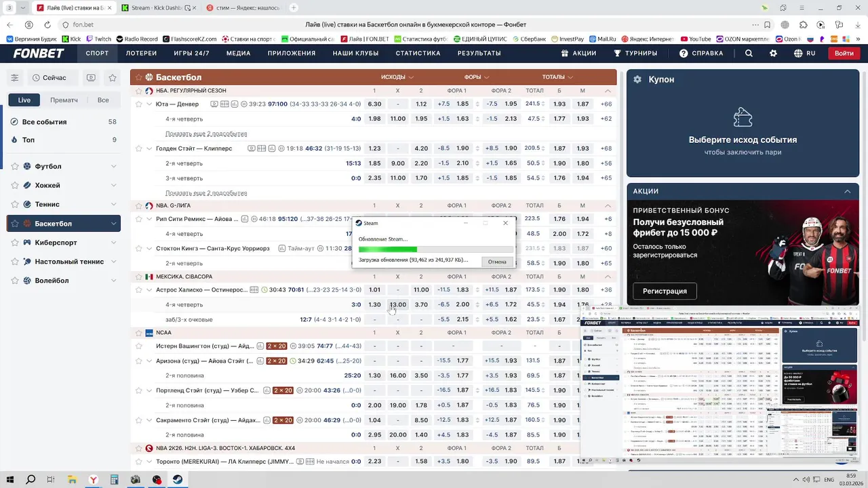Switch to the Прематч tab

tap(64, 100)
